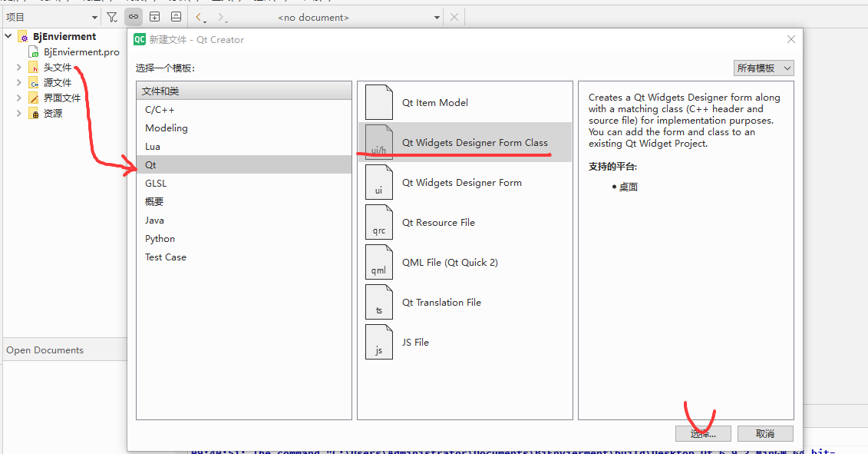The width and height of the screenshot is (868, 454).
Task: Click the qrc Resource File icon
Action: point(379,222)
